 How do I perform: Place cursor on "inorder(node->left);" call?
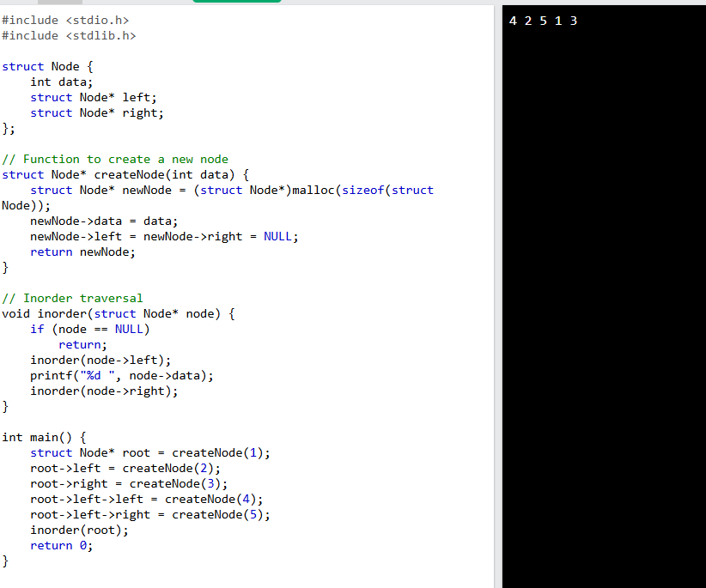100,360
